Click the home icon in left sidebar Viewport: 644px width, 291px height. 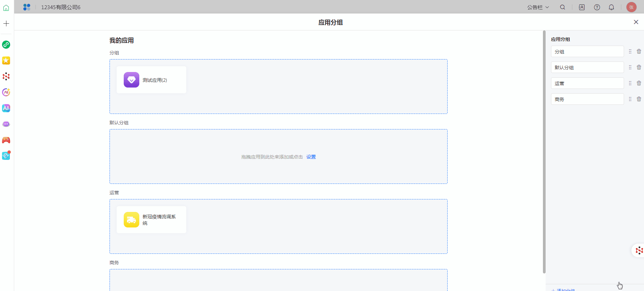click(x=6, y=8)
